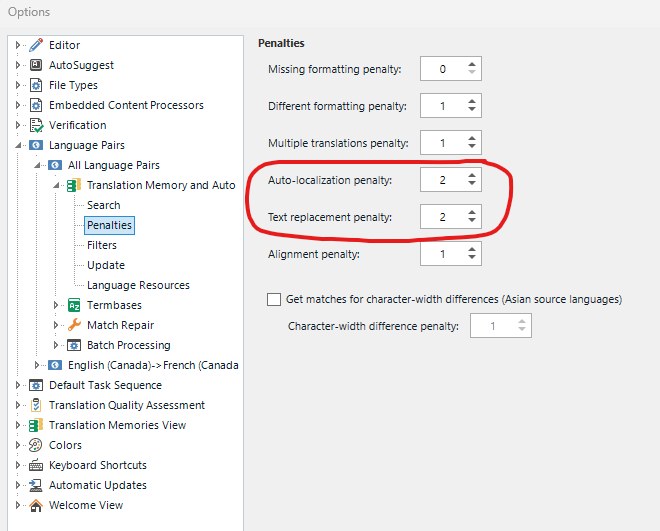Expand the English (Canada)->French (Canada) node
Screen dimensions: 660x531
click(x=37, y=365)
